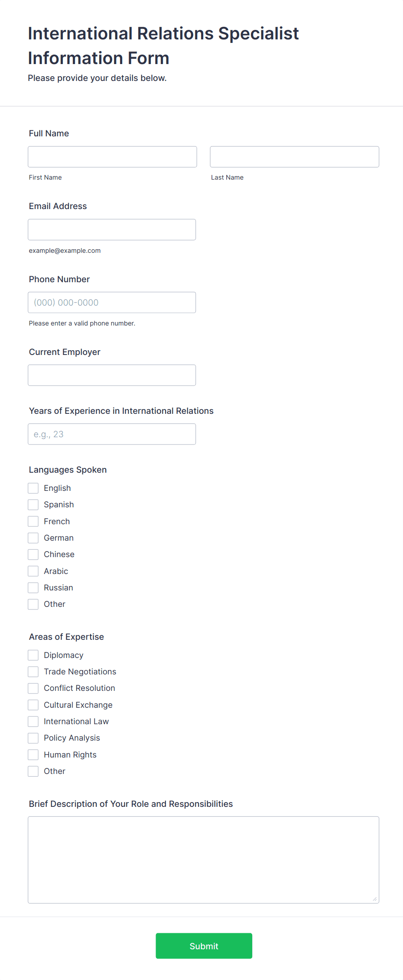The height and width of the screenshot is (980, 403).
Task: Toggle the Arabic checkbox
Action: coord(33,571)
